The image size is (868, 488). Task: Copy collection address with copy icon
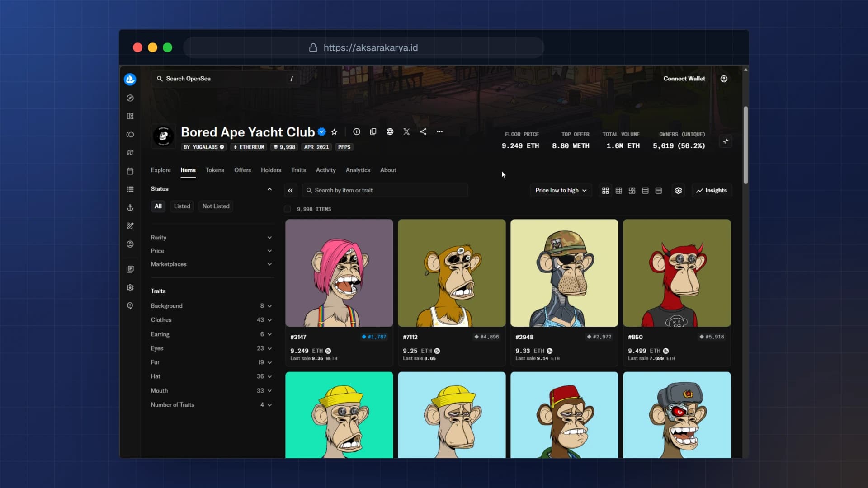(373, 131)
